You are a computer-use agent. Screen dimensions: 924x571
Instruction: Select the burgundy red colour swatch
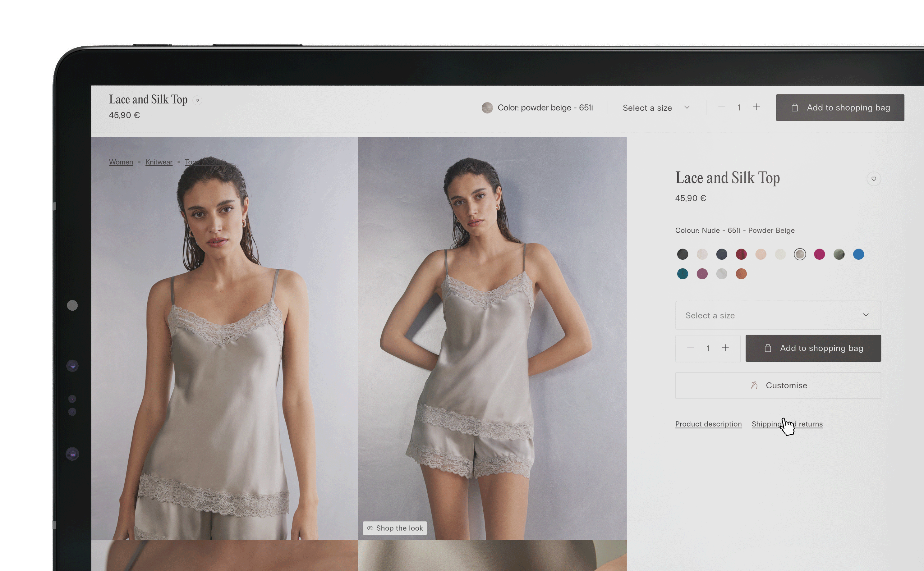[741, 254]
